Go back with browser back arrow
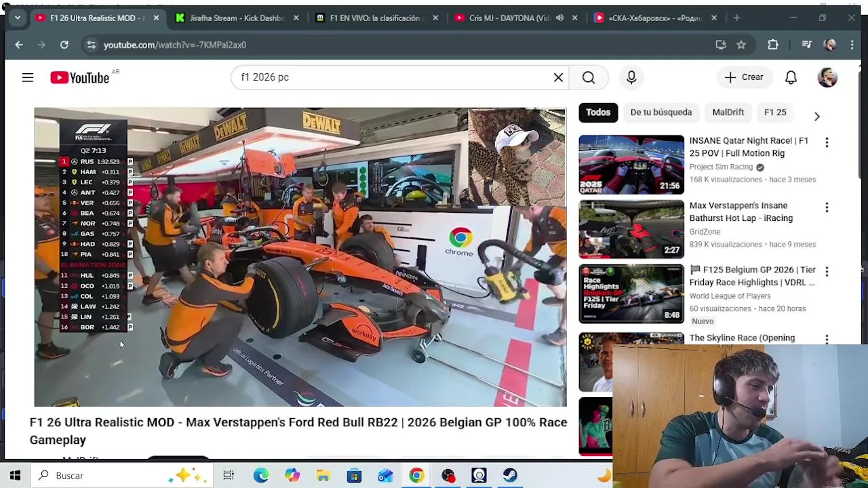This screenshot has width=868, height=488. point(19,45)
